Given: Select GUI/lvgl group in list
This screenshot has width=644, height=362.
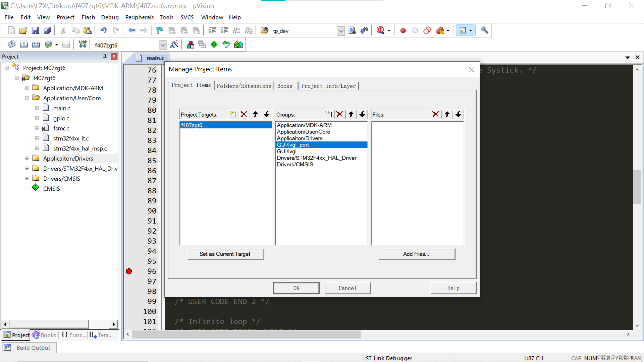Looking at the screenshot, I should point(287,152).
